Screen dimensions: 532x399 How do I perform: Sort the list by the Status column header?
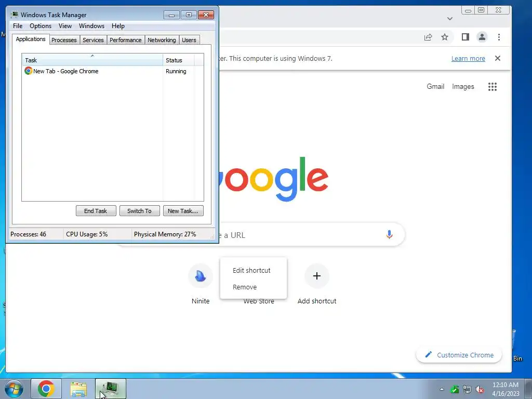pyautogui.click(x=179, y=60)
